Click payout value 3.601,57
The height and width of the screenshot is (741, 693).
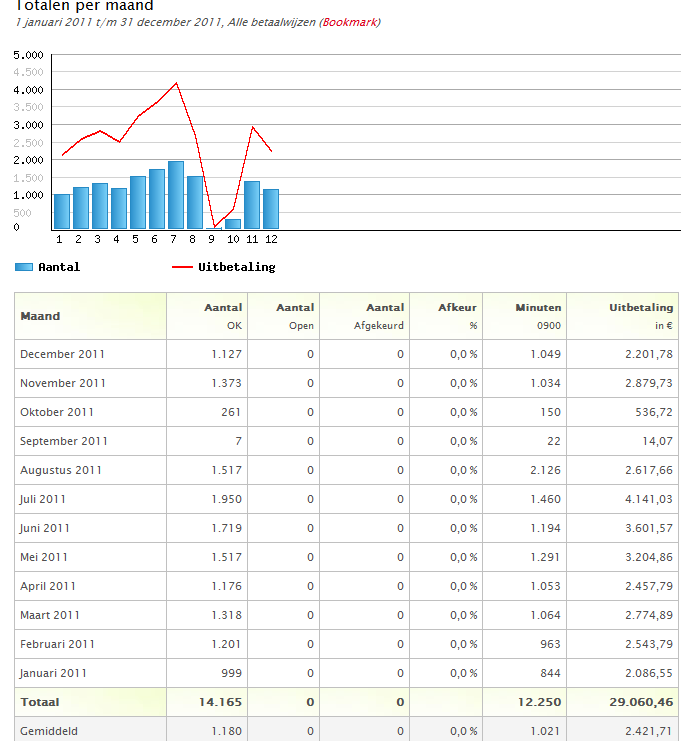pyautogui.click(x=649, y=528)
